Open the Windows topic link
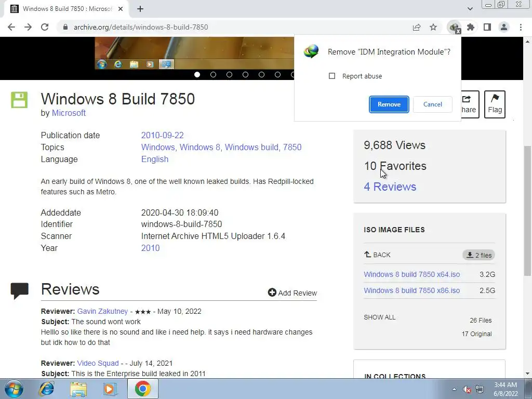 point(158,147)
